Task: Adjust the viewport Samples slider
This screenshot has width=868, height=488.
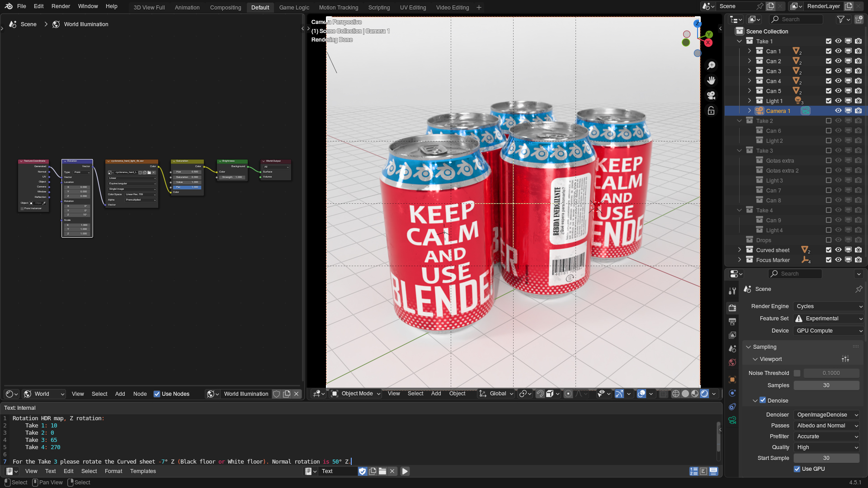Action: coord(826,385)
